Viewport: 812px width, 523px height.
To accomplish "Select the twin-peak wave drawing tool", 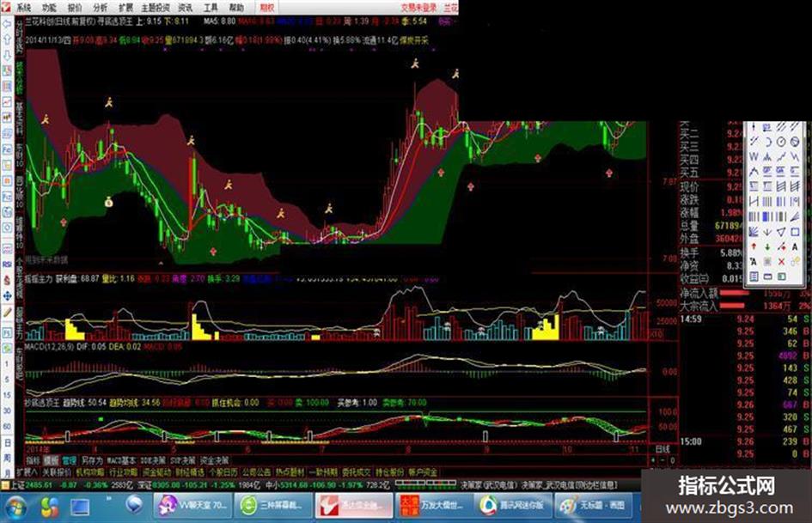I will coord(767,156).
